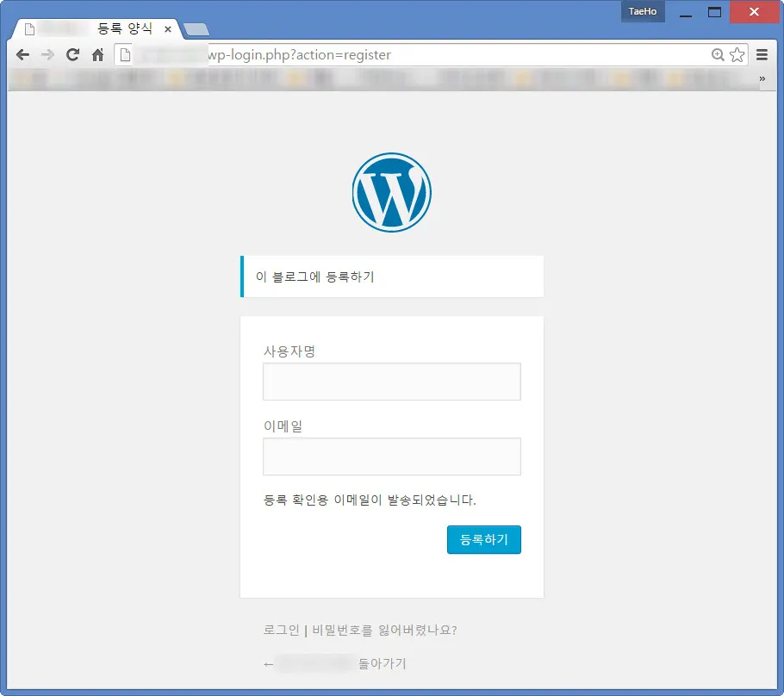Screen dimensions: 784x696
Task: Select the 등록 양식 browser tab
Action: pyautogui.click(x=97, y=28)
